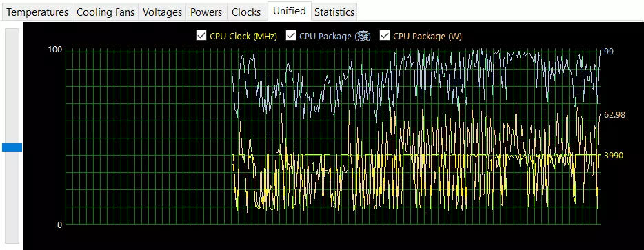The width and height of the screenshot is (644, 250).
Task: Click the slider track above the blue thumb
Action: coord(12,85)
